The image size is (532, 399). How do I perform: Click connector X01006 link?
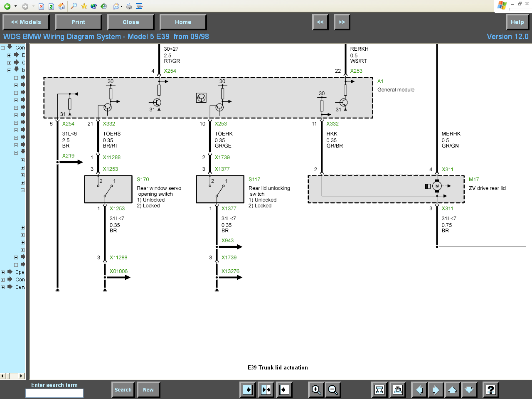pos(118,271)
